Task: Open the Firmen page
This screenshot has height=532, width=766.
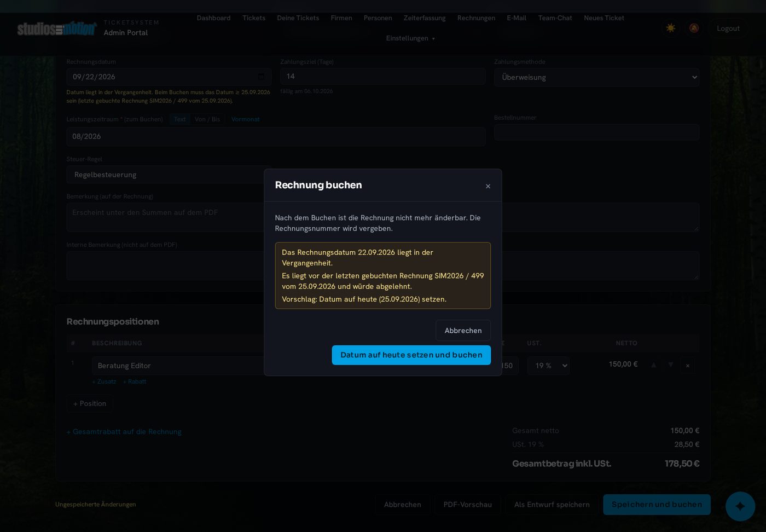Action: (341, 18)
